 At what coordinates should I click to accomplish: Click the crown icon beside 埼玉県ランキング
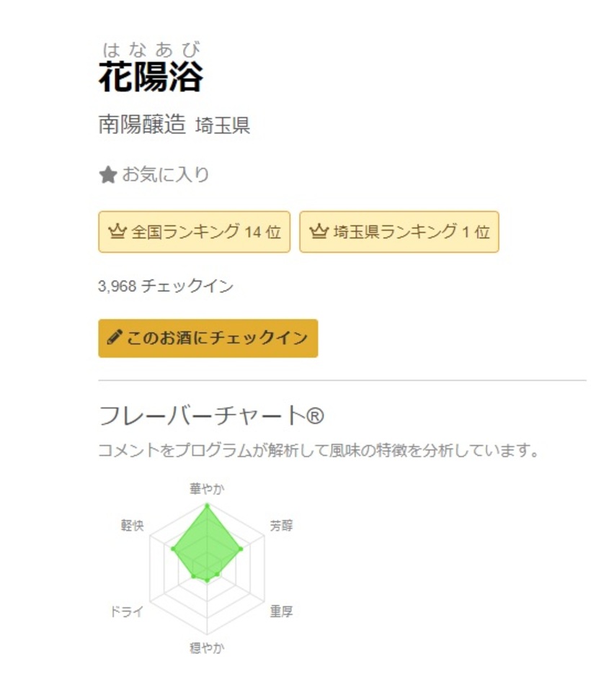(x=318, y=232)
